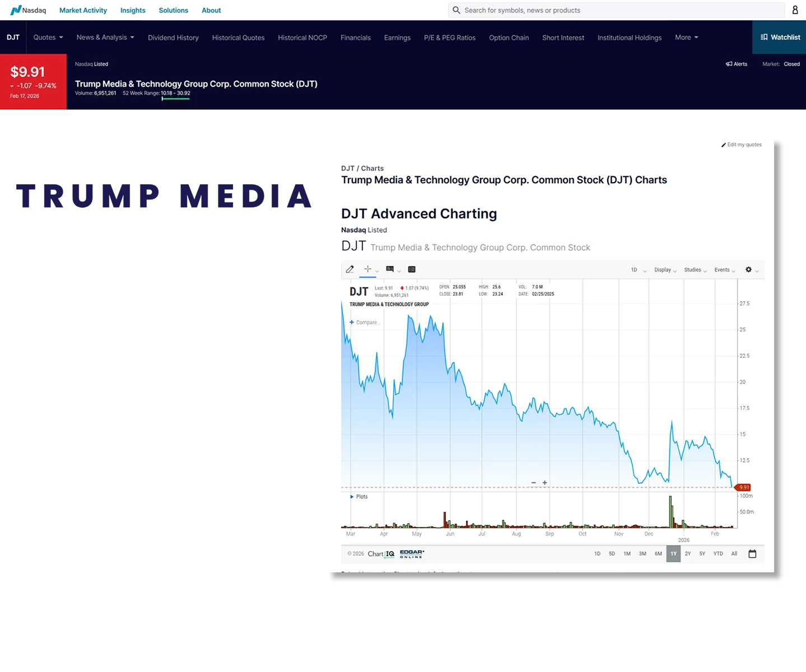Open the annotation info tool icon
The height and width of the screenshot is (672, 806).
390,269
